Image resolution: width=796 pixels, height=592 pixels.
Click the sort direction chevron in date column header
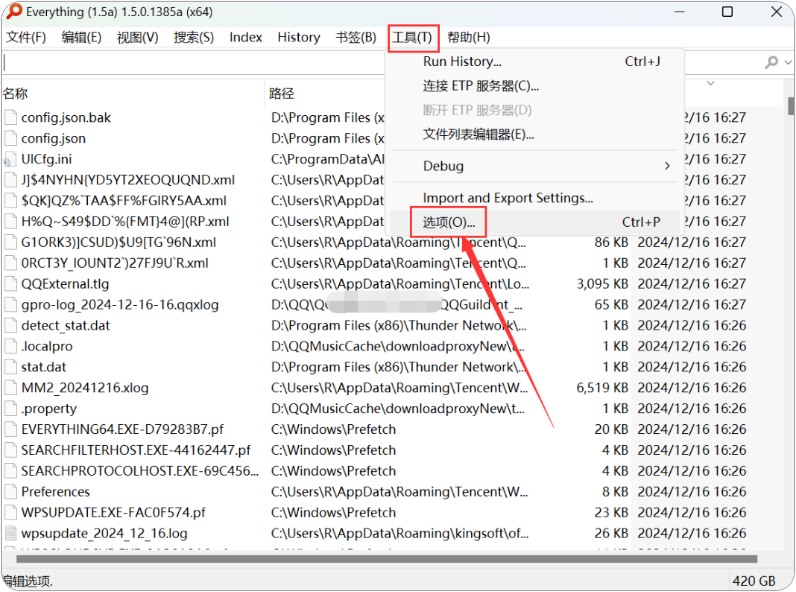[711, 83]
